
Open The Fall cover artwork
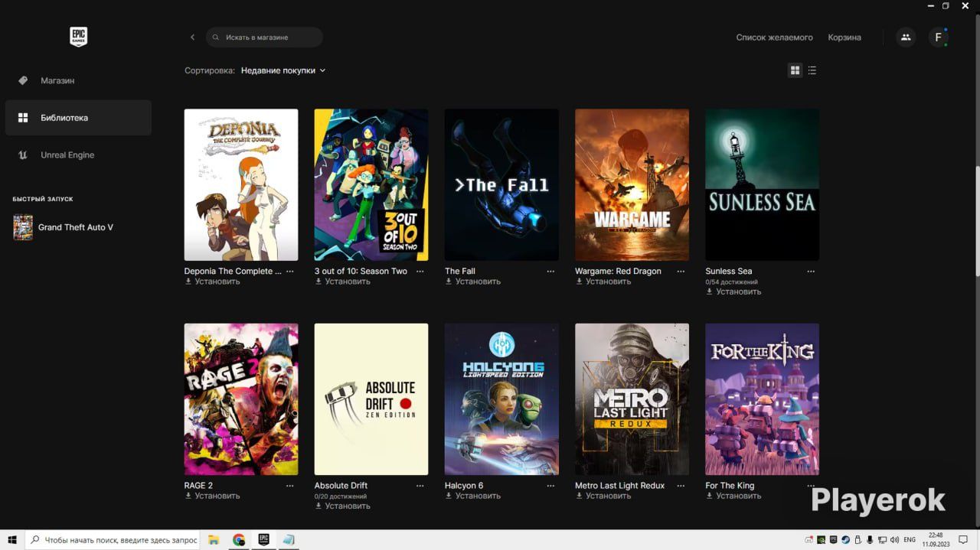[x=501, y=184]
